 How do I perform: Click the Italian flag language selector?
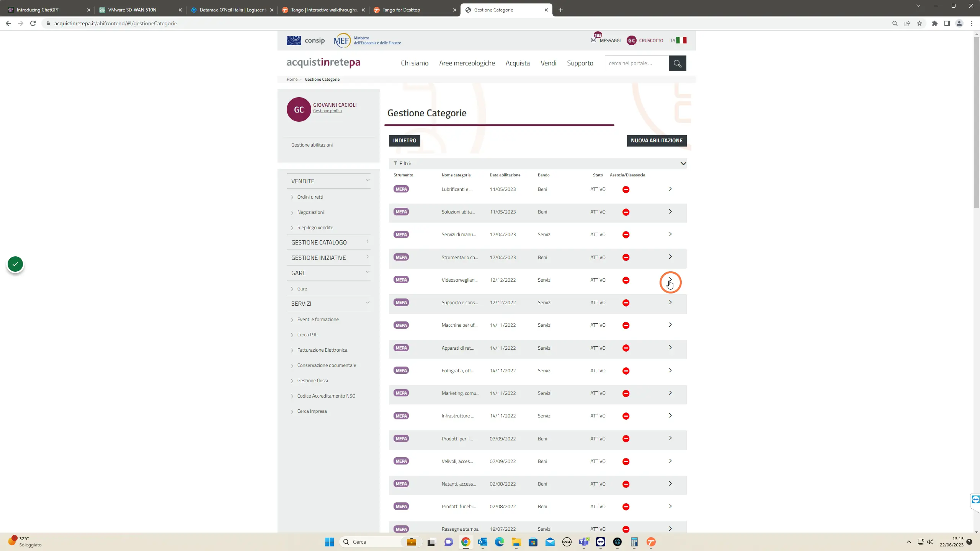click(x=681, y=40)
